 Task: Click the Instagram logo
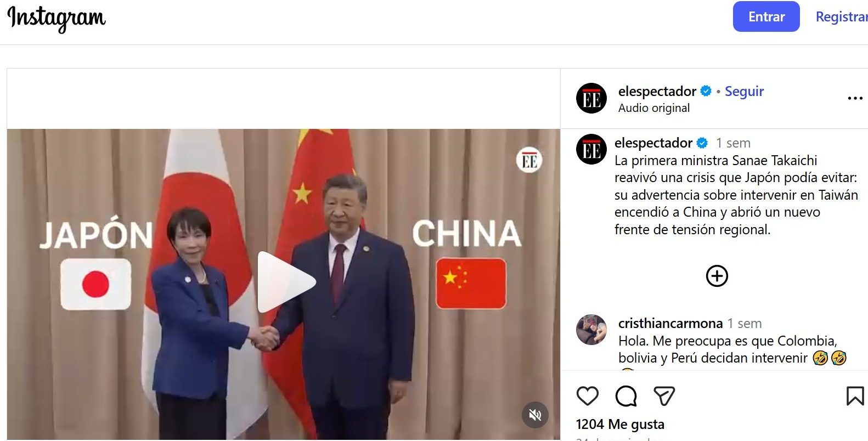(57, 18)
